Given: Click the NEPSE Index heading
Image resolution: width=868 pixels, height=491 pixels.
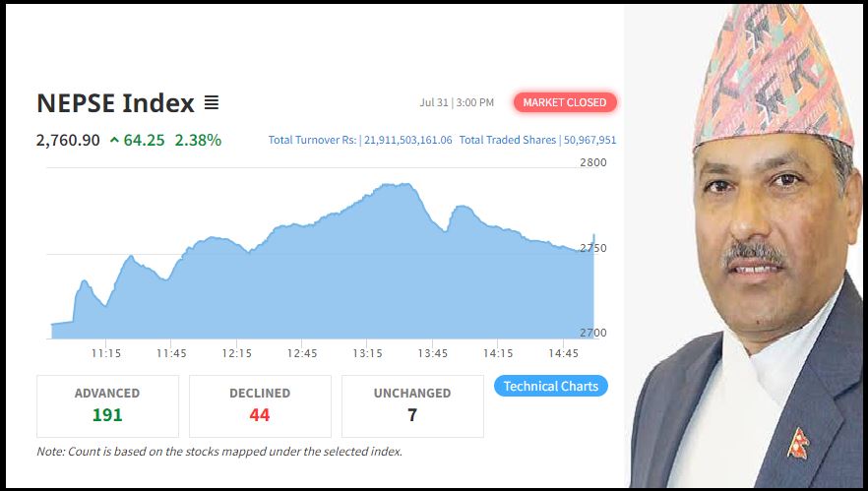Looking at the screenshot, I should pos(115,103).
